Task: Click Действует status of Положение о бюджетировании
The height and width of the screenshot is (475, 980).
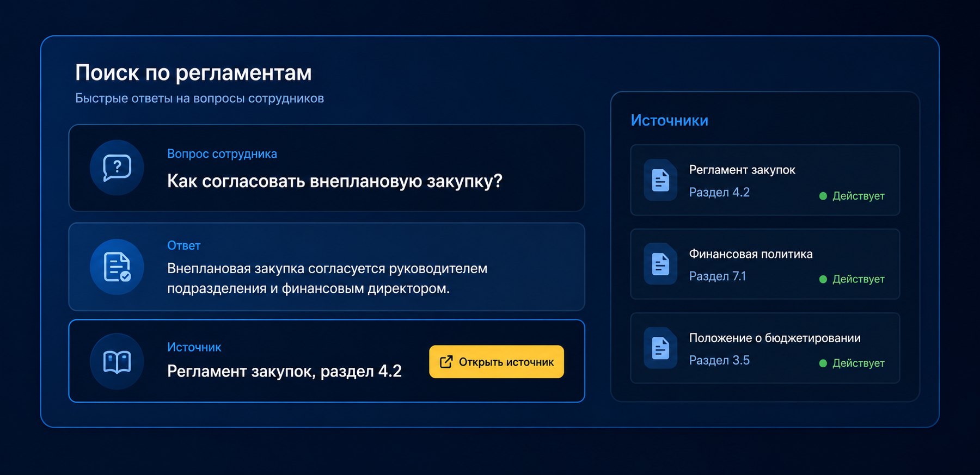Action: pyautogui.click(x=858, y=363)
